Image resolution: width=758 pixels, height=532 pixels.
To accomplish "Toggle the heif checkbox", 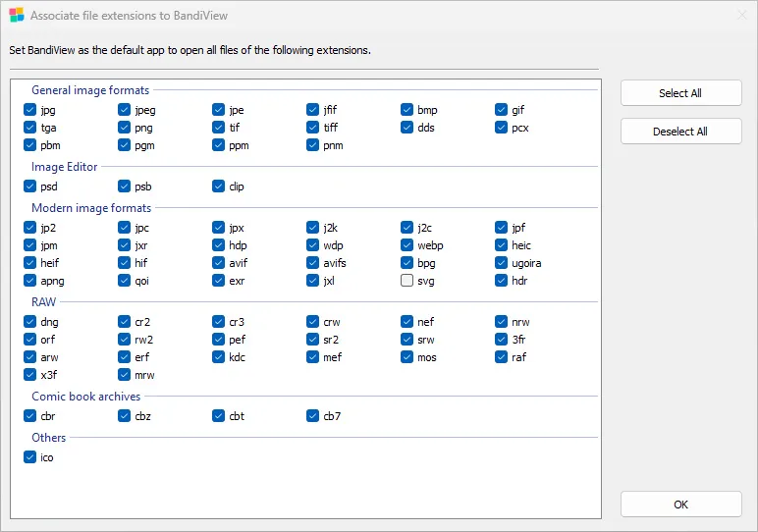I will click(30, 263).
